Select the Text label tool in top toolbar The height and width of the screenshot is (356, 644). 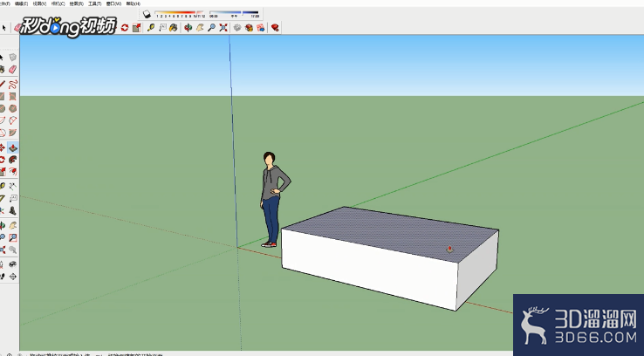click(162, 28)
